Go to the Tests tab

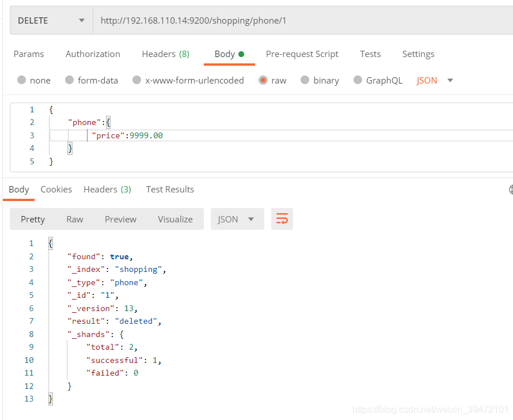(x=370, y=54)
